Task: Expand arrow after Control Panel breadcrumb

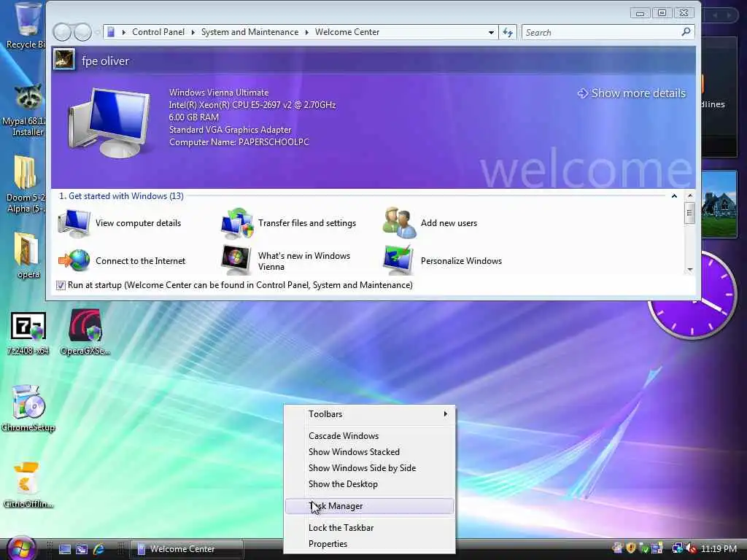Action: 193,32
